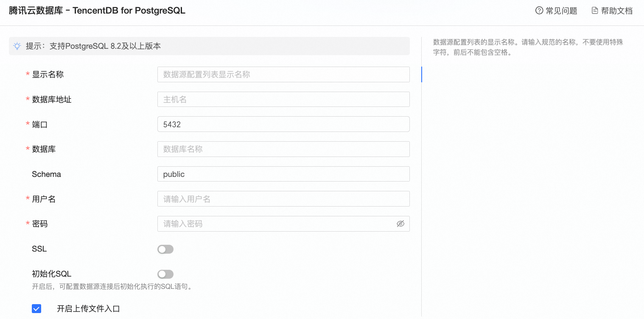Click the Schema field label
Screen dimensions: 644x319
coord(46,174)
